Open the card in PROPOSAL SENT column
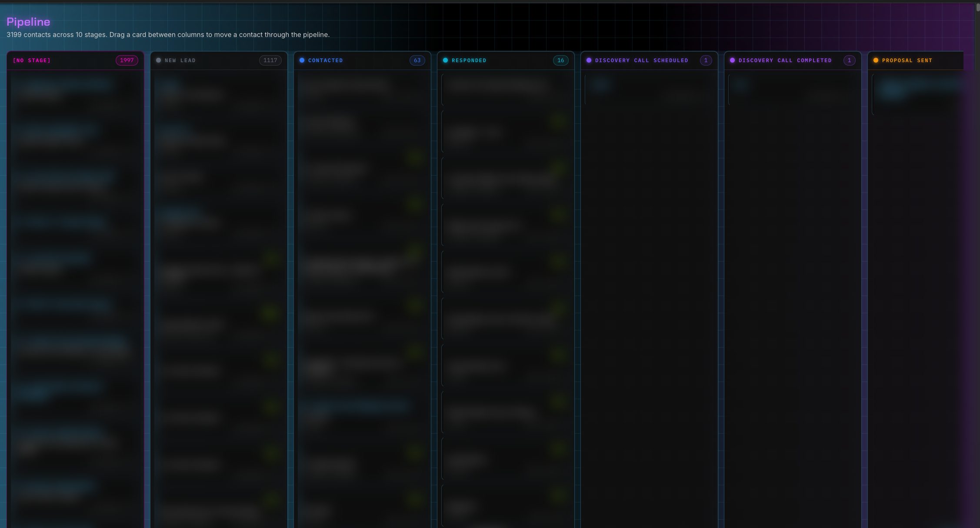 pyautogui.click(x=917, y=94)
